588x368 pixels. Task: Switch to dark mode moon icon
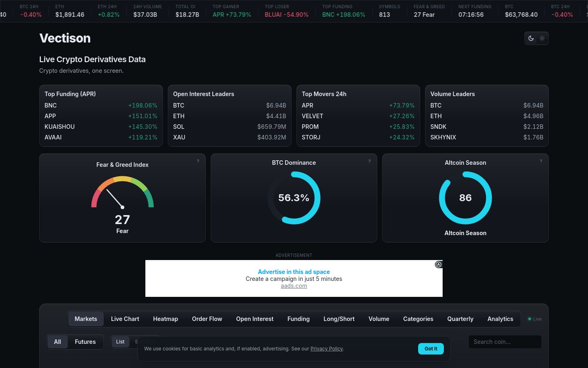531,38
